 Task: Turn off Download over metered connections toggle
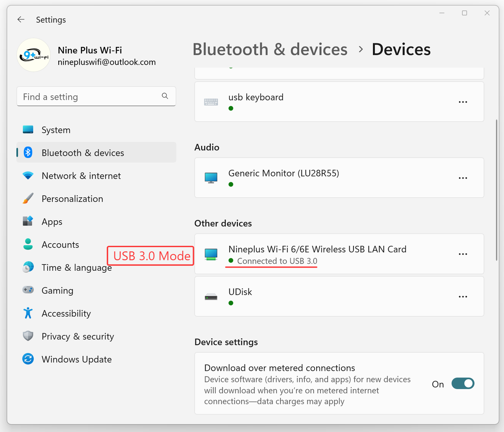pyautogui.click(x=463, y=384)
